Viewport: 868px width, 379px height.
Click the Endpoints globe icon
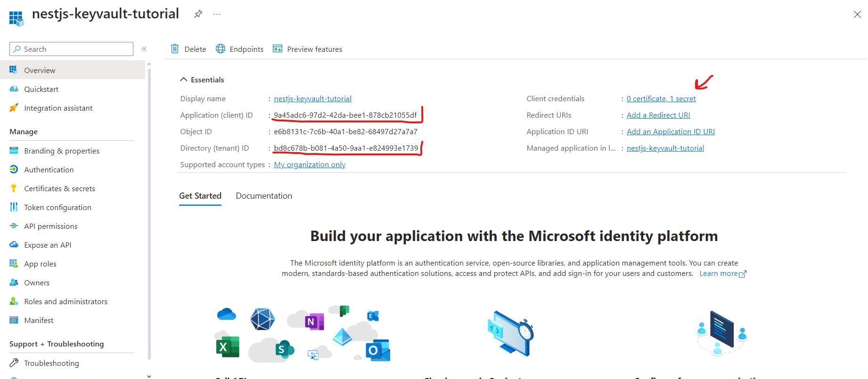coord(220,49)
